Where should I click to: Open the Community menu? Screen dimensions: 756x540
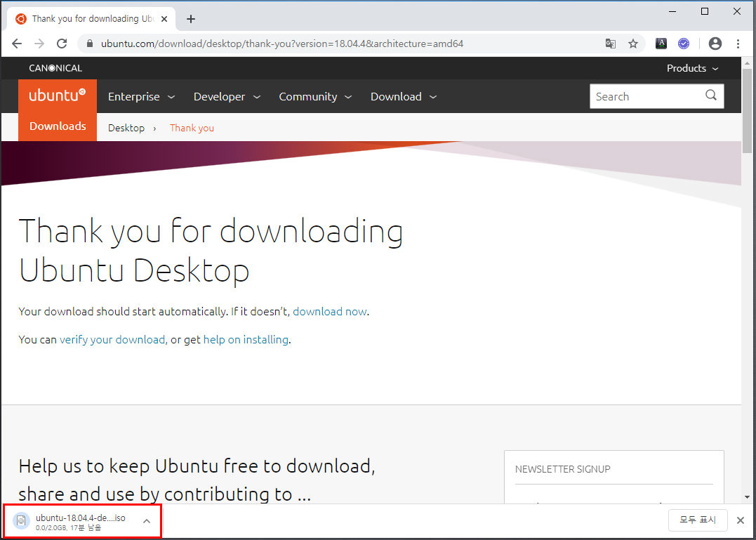pyautogui.click(x=315, y=96)
